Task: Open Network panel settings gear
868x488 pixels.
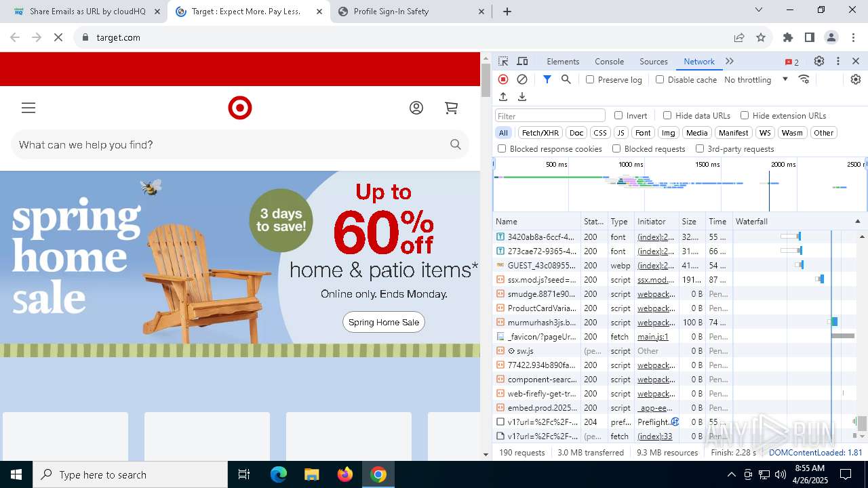Action: click(x=856, y=79)
